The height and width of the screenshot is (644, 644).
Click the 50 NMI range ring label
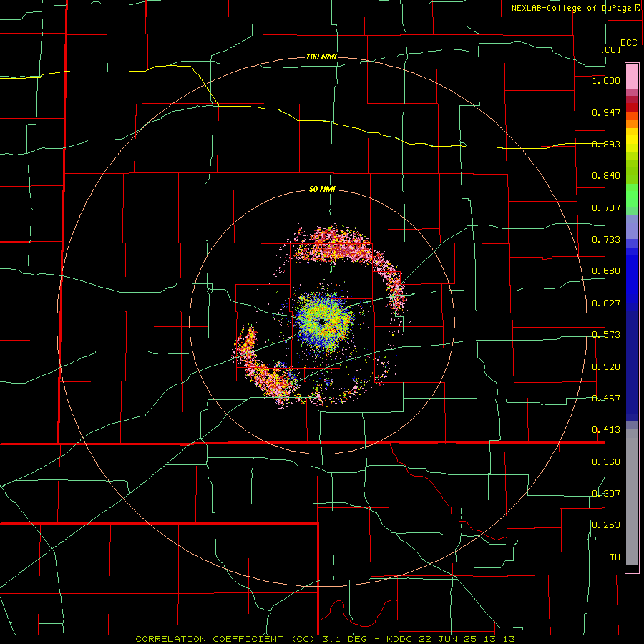(x=322, y=189)
